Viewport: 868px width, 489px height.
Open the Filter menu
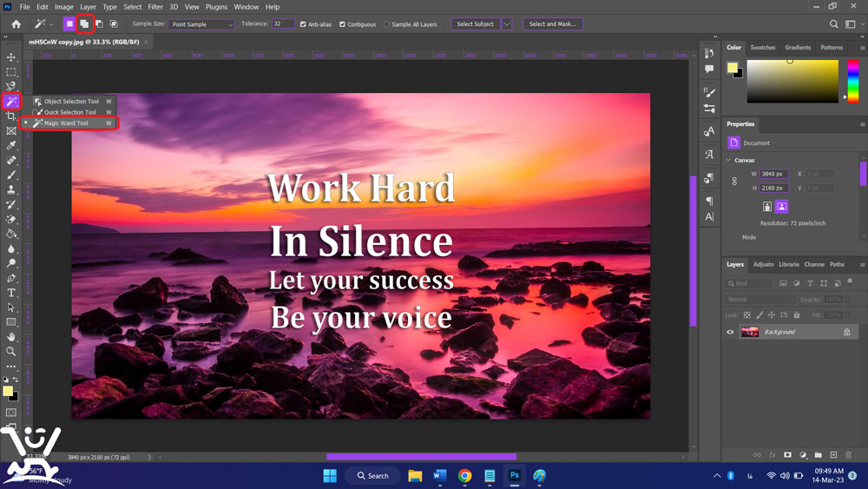pos(155,7)
